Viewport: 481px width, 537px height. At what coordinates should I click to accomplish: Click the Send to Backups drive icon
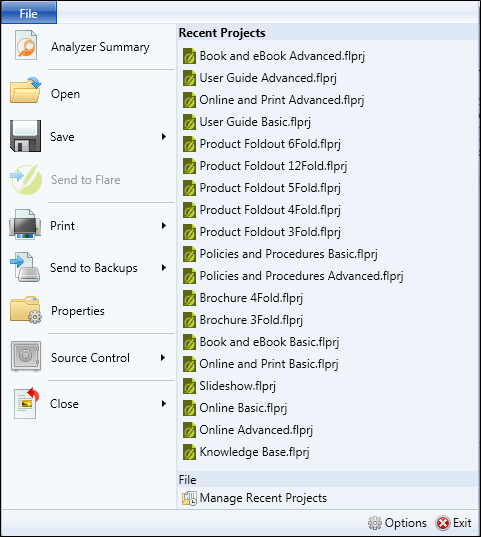click(x=25, y=267)
